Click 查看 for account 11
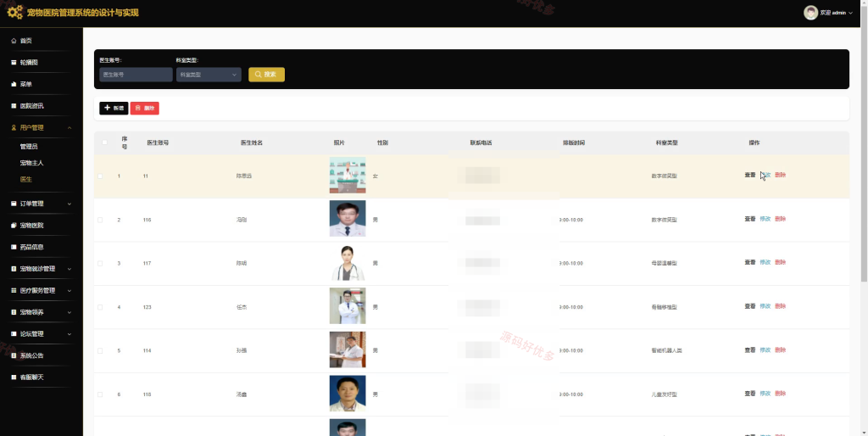Screen dimensions: 868x436 [x=749, y=175]
